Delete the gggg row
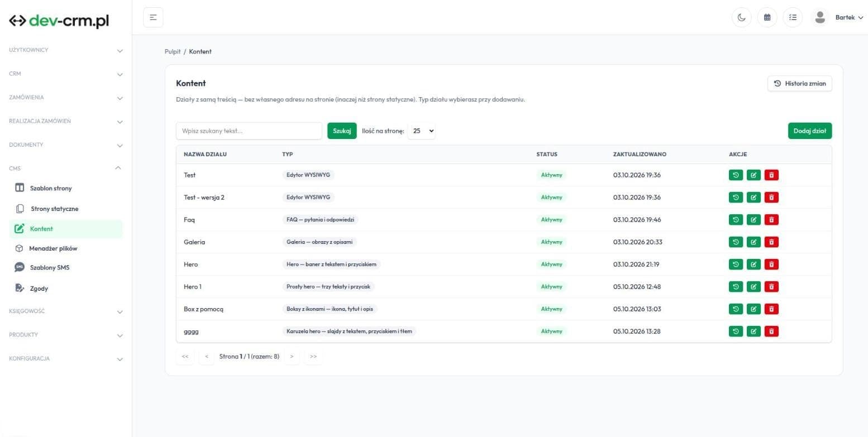 click(771, 332)
